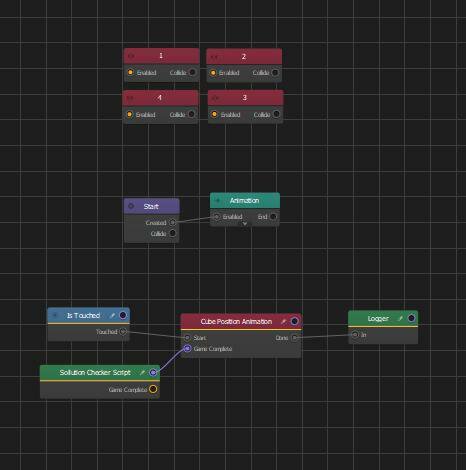Click the edit pencil icon on Logger node
466x470 pixels.
(400, 319)
